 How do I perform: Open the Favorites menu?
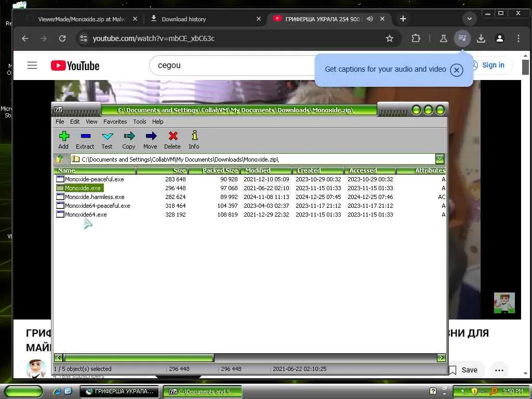(x=115, y=122)
